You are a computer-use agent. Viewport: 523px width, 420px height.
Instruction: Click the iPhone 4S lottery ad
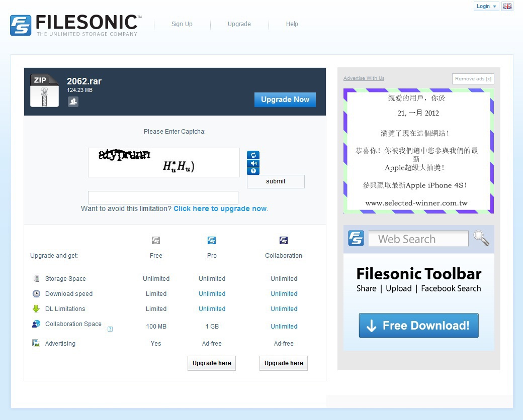coord(418,151)
